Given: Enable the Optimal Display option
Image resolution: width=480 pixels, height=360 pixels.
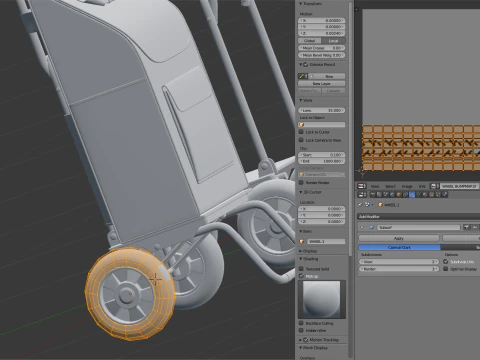Looking at the screenshot, I should [446, 269].
